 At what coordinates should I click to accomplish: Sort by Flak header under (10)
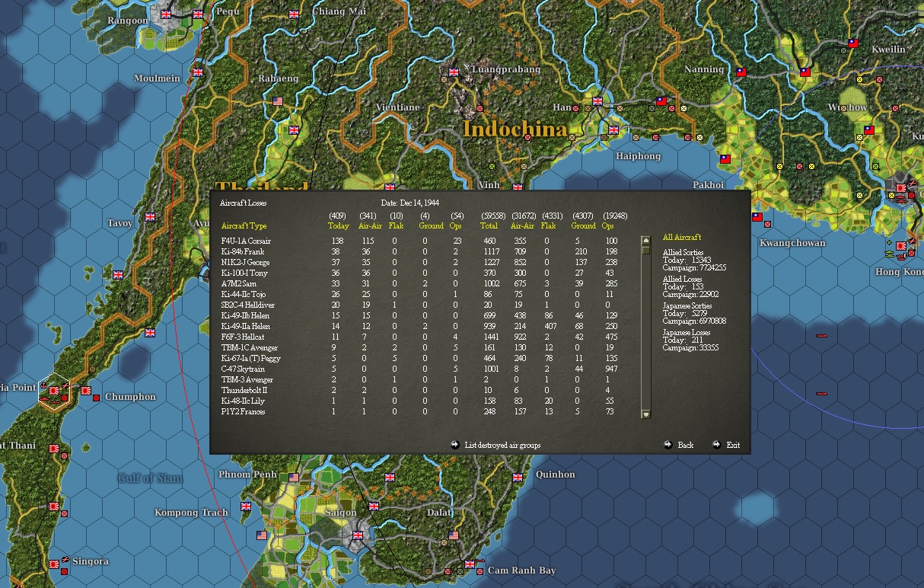[396, 225]
